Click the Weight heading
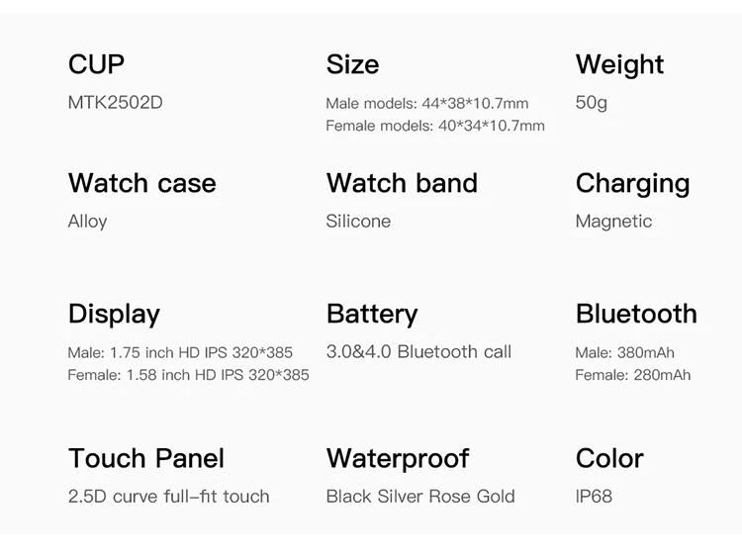The width and height of the screenshot is (742, 560). 619,64
